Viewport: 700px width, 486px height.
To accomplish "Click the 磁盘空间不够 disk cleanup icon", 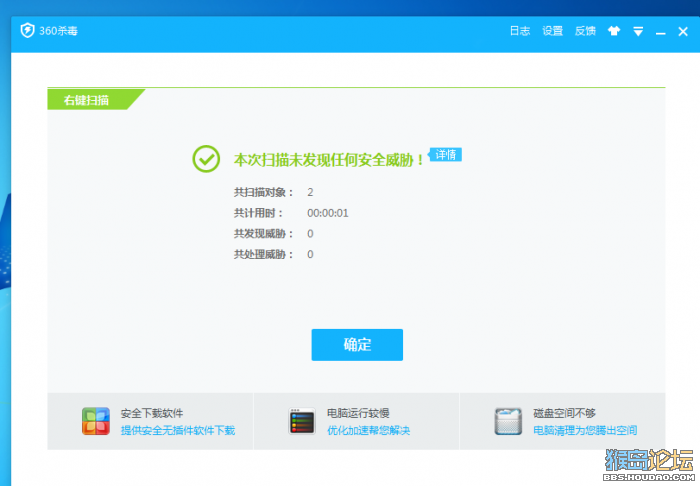I will click(508, 421).
